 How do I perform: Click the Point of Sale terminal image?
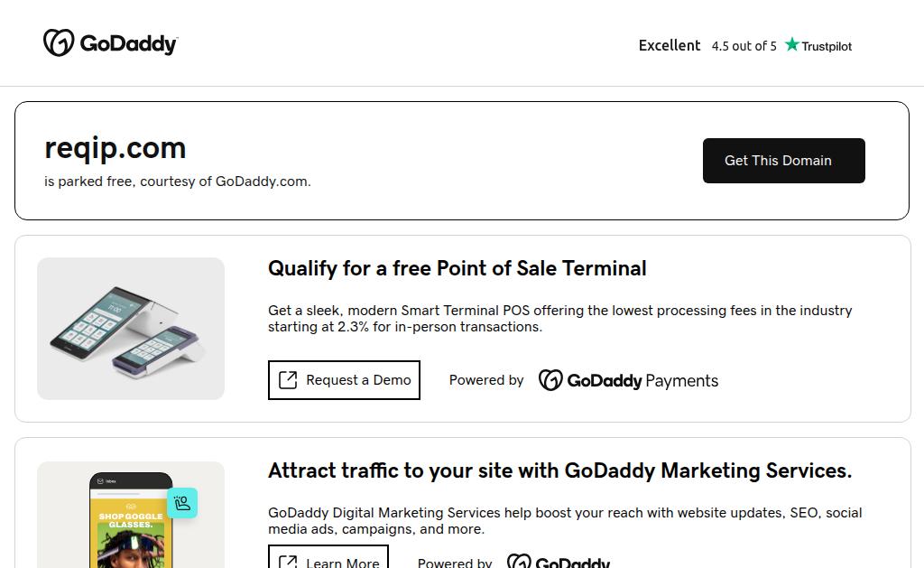click(131, 329)
